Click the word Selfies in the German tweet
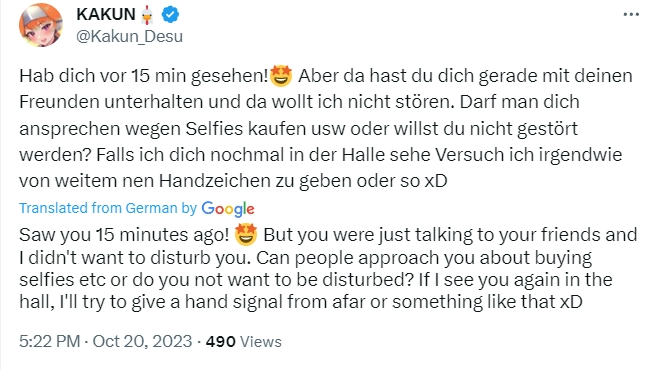 tap(214, 129)
